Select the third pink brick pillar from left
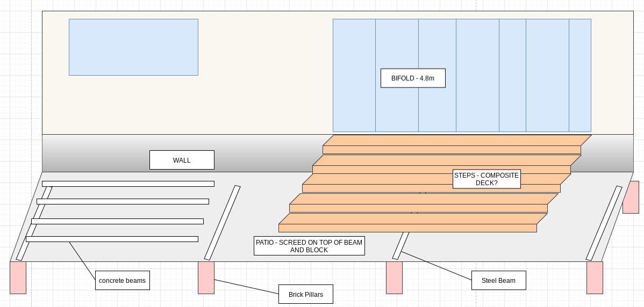The height and width of the screenshot is (307, 644). (394, 277)
